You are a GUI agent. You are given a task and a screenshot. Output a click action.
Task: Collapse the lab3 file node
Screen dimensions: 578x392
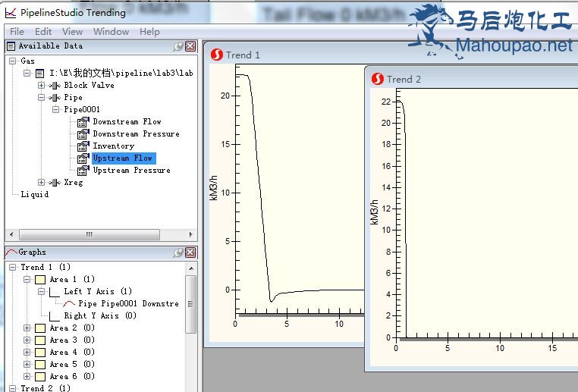[27, 73]
